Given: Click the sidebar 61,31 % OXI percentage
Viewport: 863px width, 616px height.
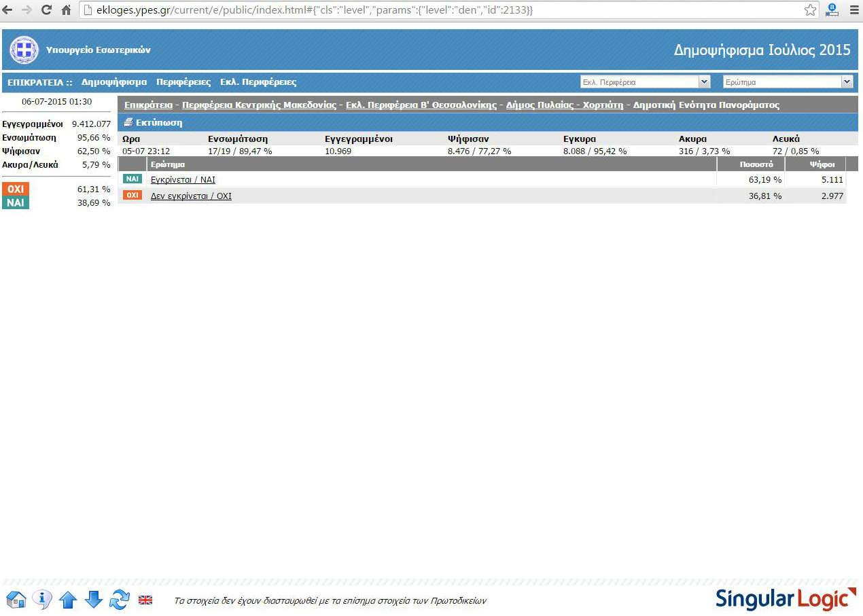Looking at the screenshot, I should pyautogui.click(x=94, y=189).
